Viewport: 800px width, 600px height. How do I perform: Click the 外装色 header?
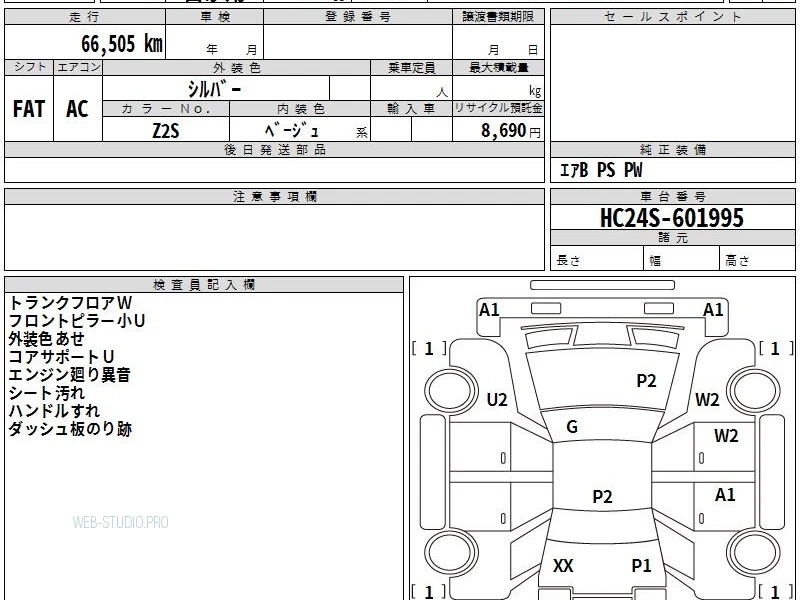point(236,67)
